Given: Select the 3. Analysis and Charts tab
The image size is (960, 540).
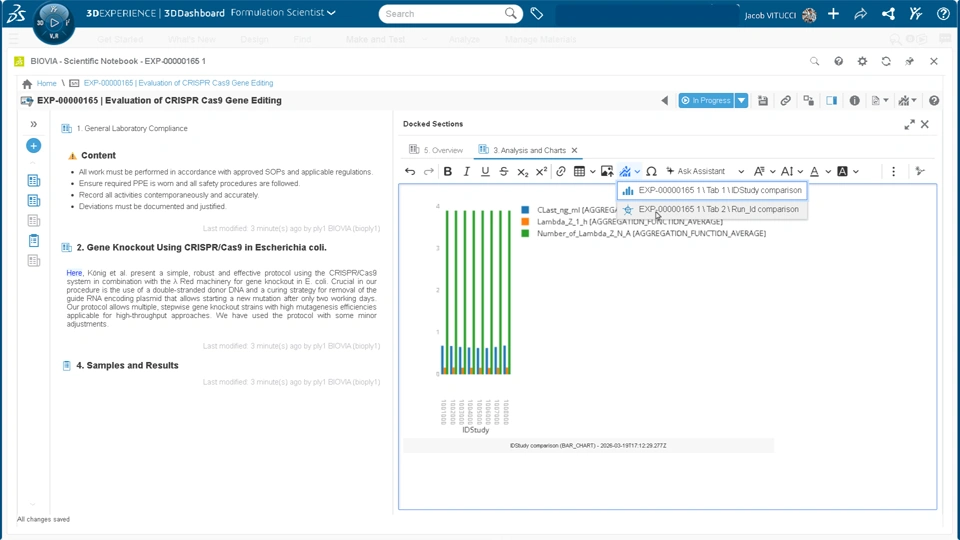Looking at the screenshot, I should (523, 150).
